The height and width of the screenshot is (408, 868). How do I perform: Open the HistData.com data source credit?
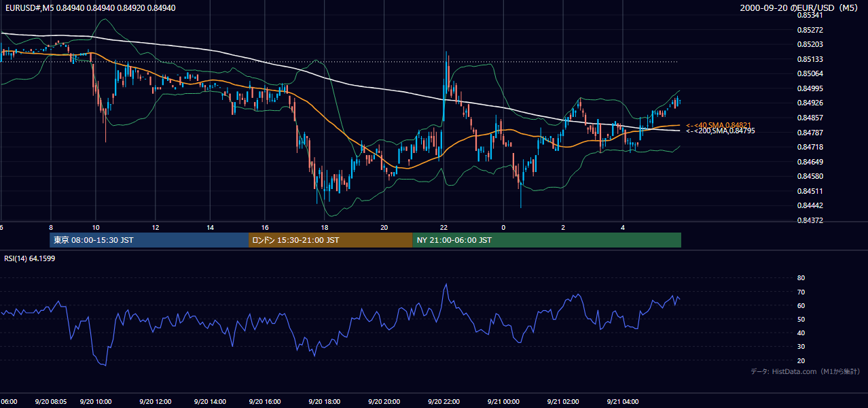[x=806, y=371]
